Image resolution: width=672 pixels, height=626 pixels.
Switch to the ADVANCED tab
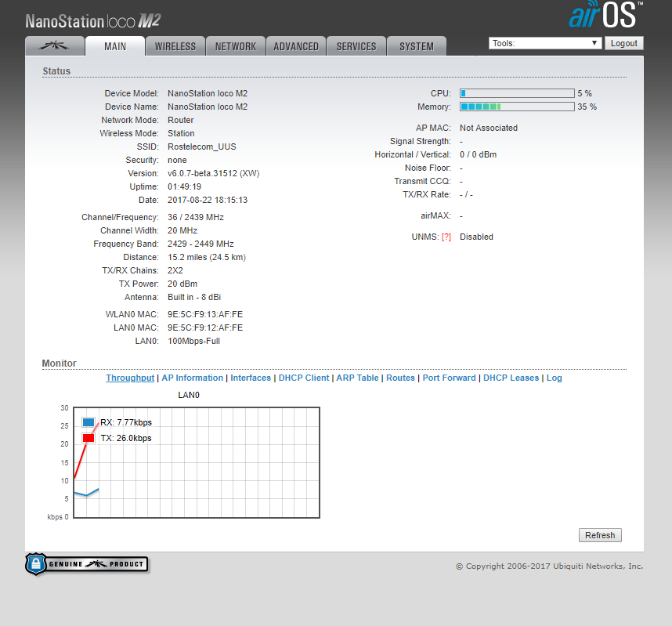(x=296, y=46)
